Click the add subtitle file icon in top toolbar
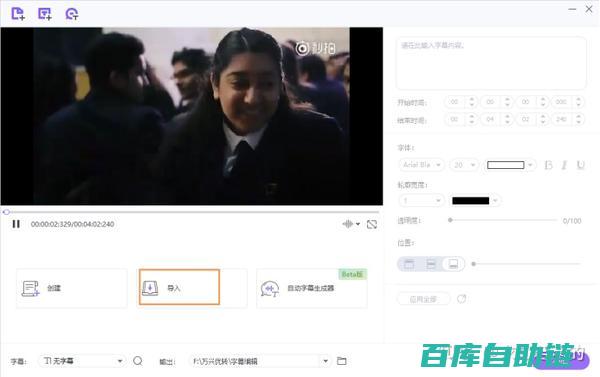Viewport: 600px width, 377px height. (45, 14)
